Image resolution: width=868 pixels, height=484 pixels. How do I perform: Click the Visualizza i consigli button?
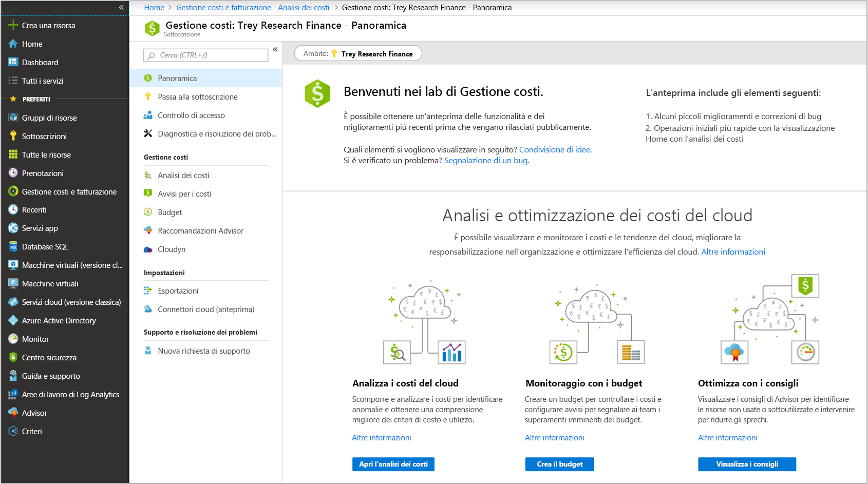[747, 464]
